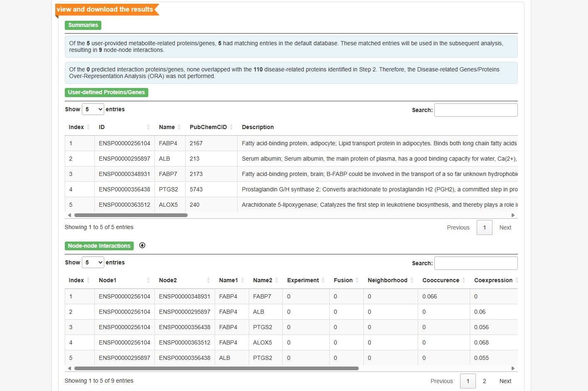Open entries-per-page dropdown for Node-node interactions

click(x=93, y=262)
